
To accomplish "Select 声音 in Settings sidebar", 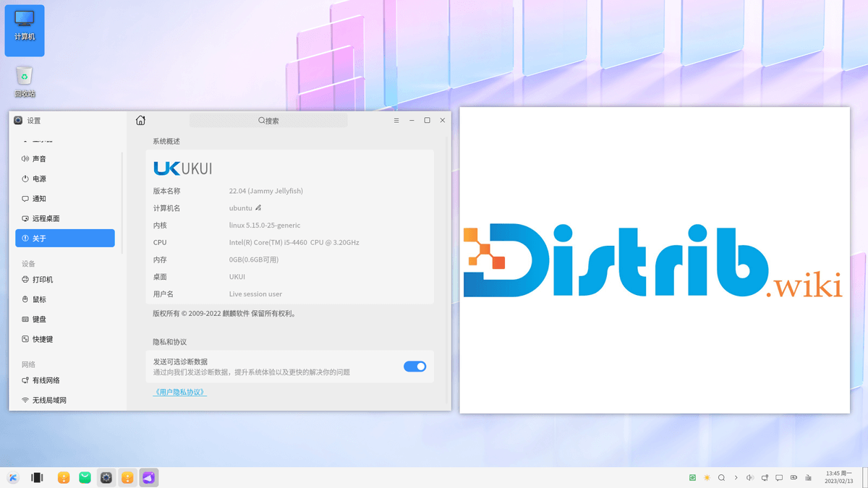I will click(65, 159).
